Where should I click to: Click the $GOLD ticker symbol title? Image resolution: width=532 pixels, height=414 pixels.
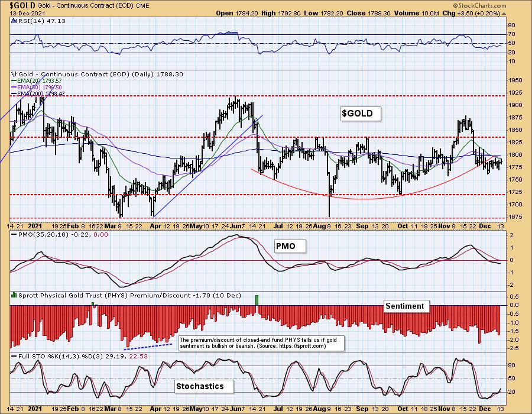[22, 5]
